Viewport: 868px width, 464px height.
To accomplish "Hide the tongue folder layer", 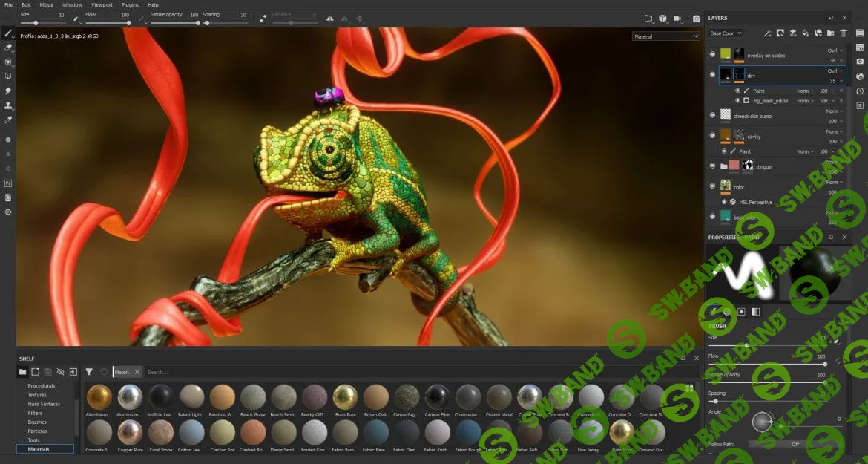I will pos(712,166).
